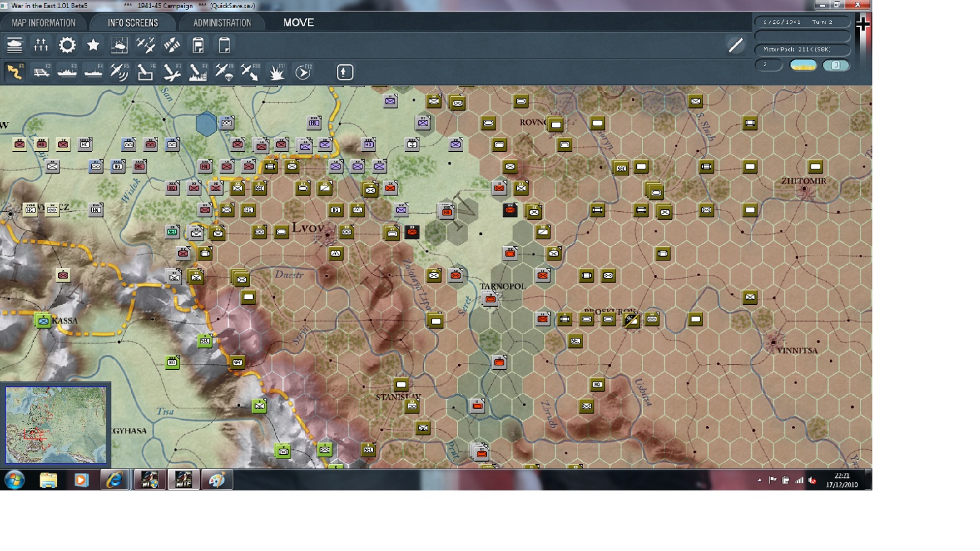This screenshot has height=551, width=980.
Task: Click the blank report document icon
Action: tap(224, 45)
